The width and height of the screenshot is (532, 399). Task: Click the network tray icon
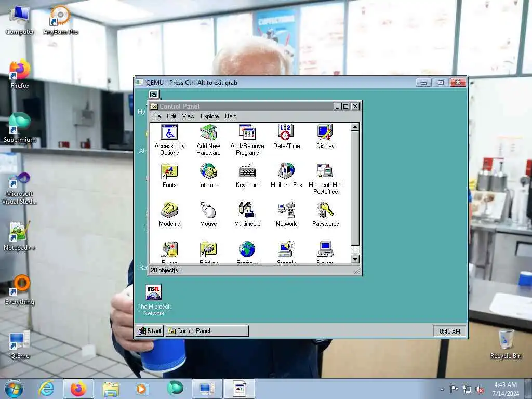467,390
